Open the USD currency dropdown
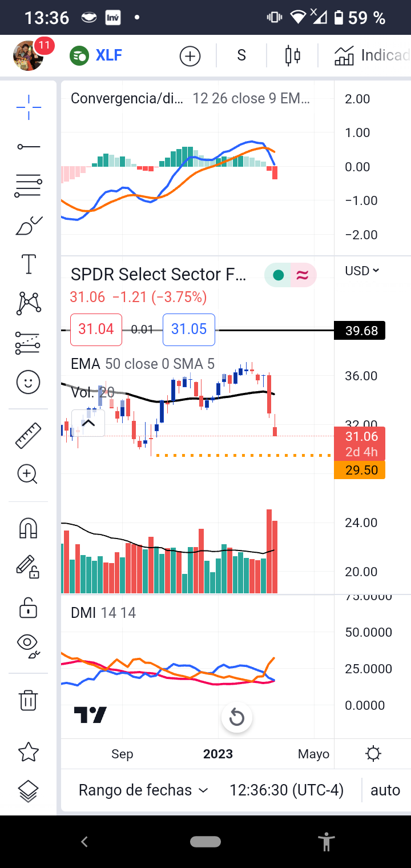411x868 pixels. [x=362, y=271]
